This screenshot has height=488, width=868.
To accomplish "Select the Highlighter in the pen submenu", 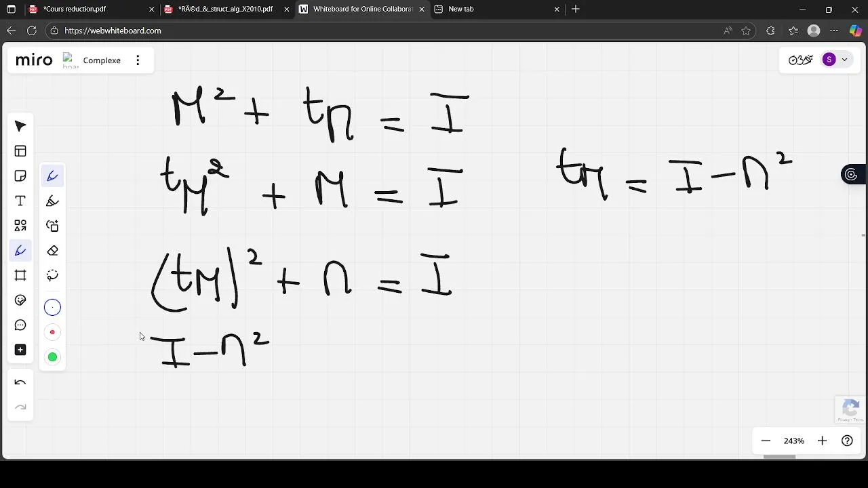I will (52, 201).
